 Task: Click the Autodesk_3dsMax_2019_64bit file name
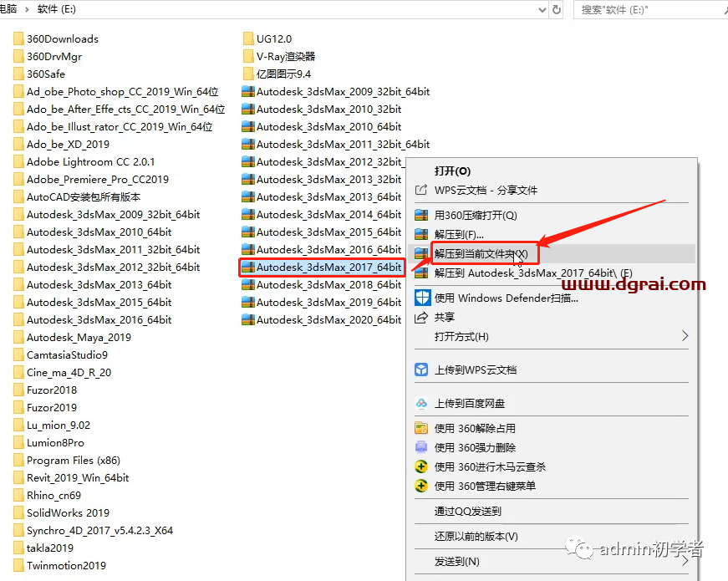coord(328,303)
